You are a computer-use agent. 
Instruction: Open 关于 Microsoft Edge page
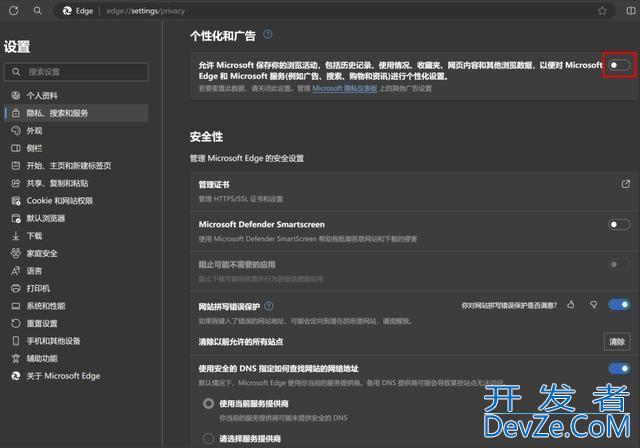(x=76, y=376)
